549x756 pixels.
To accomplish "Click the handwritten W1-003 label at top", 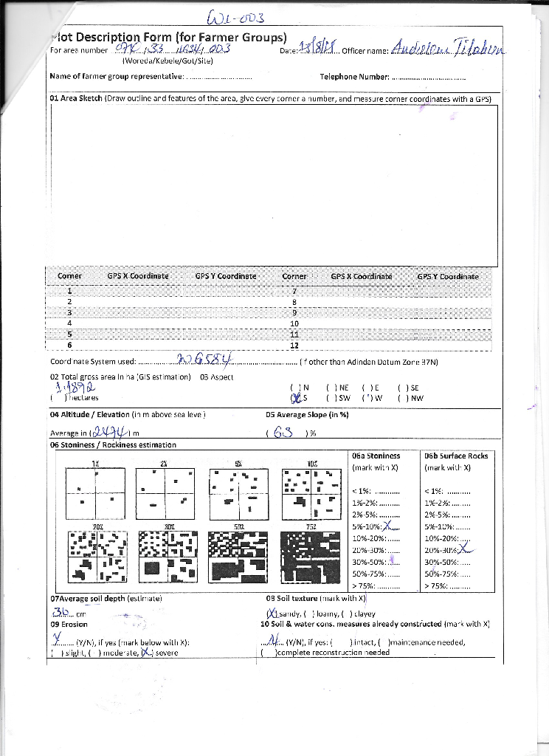I will (235, 18).
